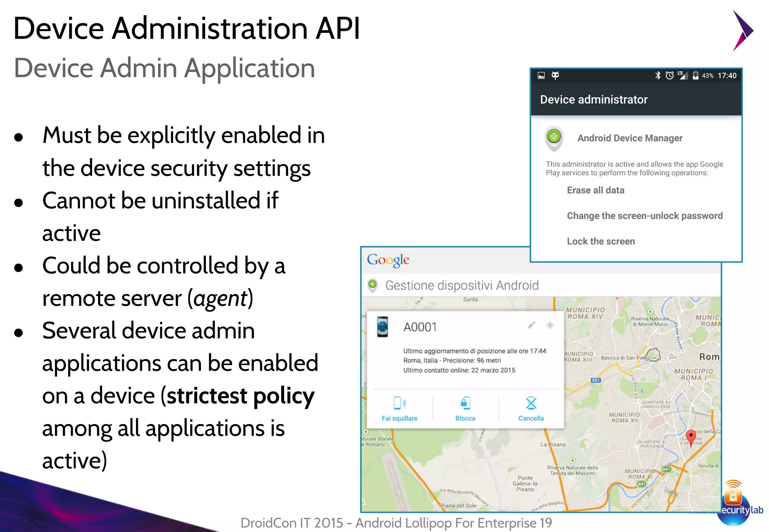The height and width of the screenshot is (532, 769).
Task: Click the DroidCon IT 2015 footer text
Action: coord(396,523)
